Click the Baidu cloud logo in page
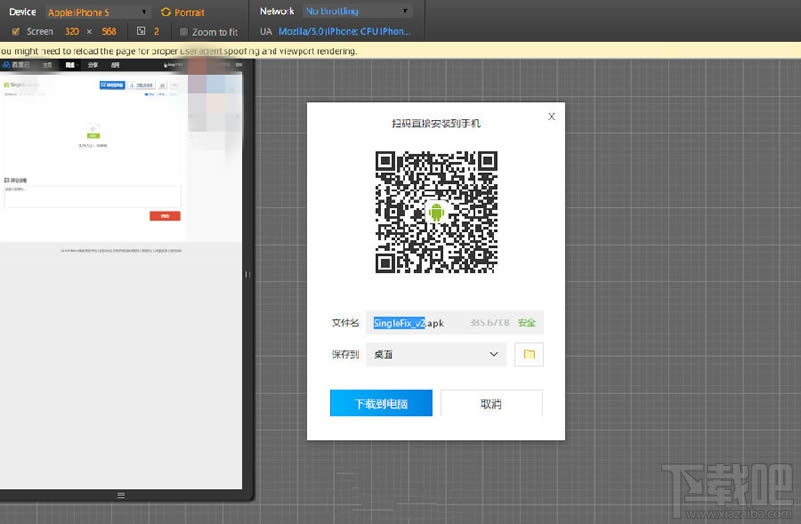The width and height of the screenshot is (801, 524). click(x=7, y=64)
